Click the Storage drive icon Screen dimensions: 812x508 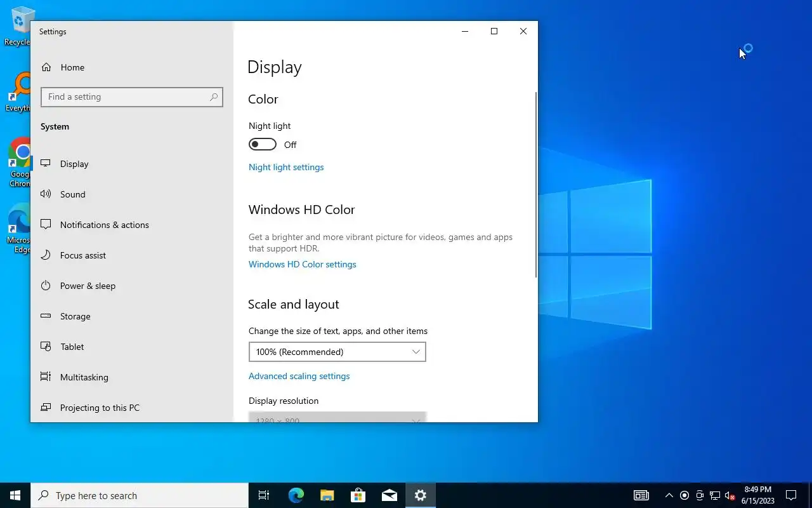(46, 316)
